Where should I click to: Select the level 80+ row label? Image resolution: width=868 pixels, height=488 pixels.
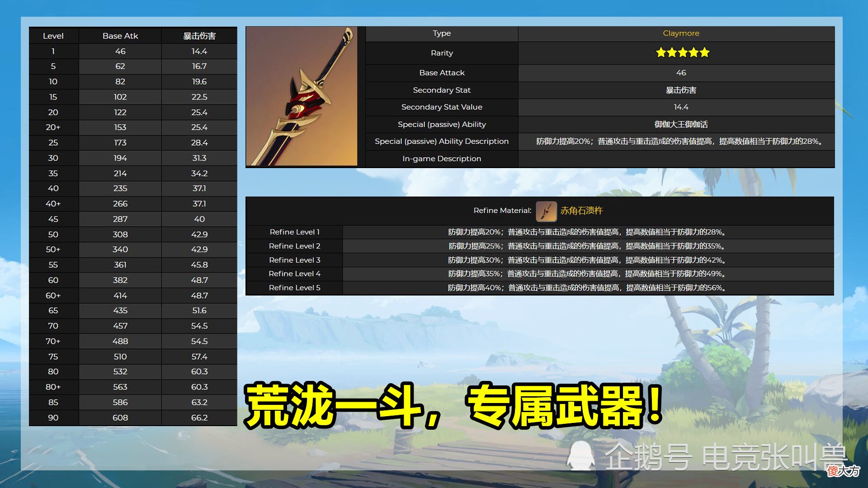tap(53, 387)
